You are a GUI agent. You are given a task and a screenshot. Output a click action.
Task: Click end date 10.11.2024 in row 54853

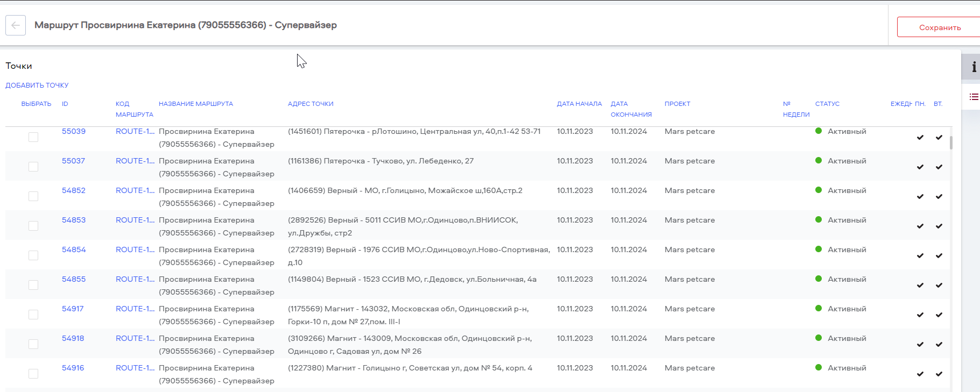click(629, 220)
